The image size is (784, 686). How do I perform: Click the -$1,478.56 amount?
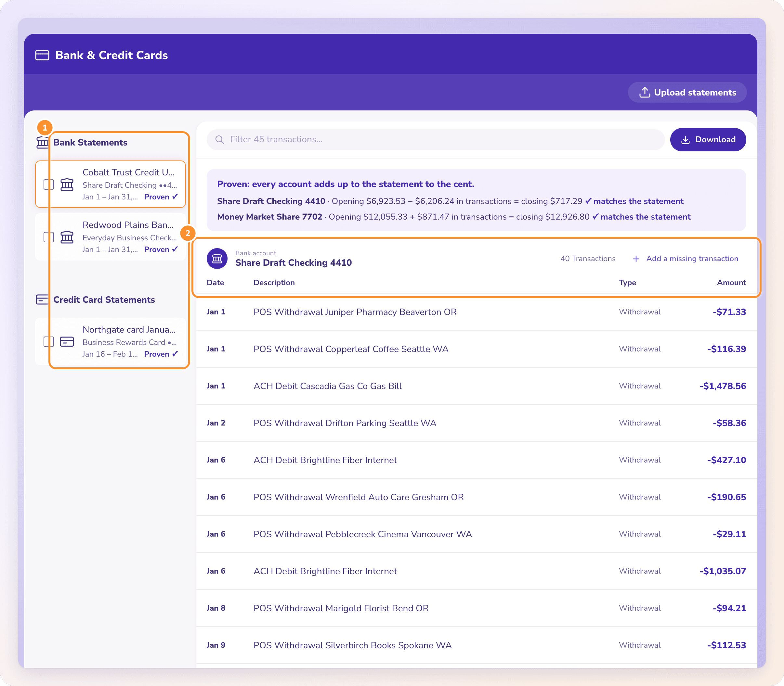click(x=722, y=386)
